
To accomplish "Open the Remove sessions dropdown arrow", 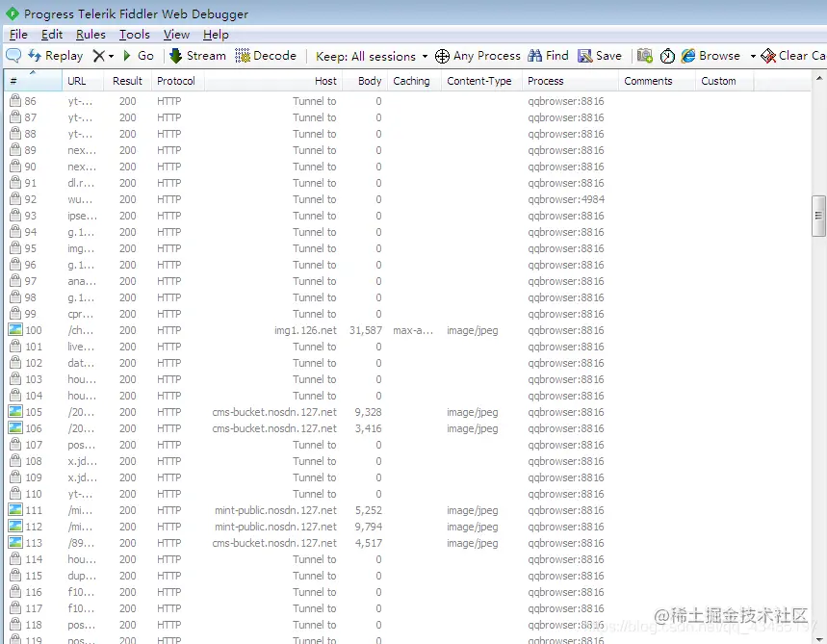I will pyautogui.click(x=111, y=56).
